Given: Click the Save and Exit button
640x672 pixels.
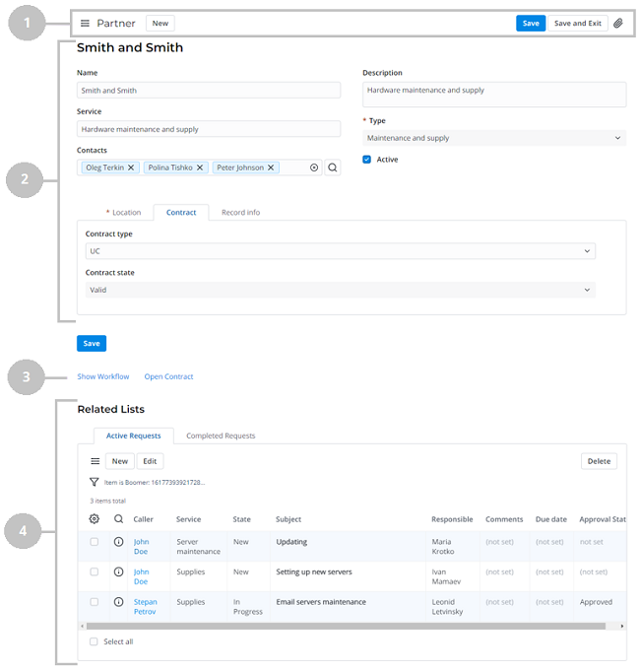Looking at the screenshot, I should click(577, 23).
